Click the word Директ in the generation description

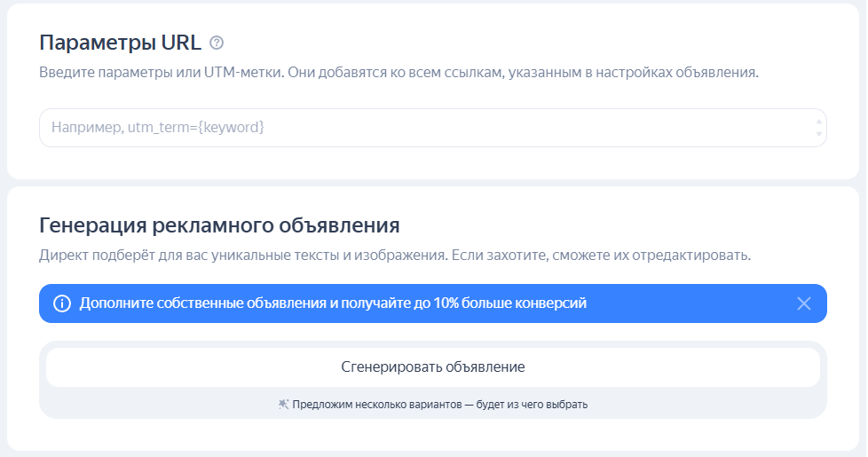coord(62,256)
